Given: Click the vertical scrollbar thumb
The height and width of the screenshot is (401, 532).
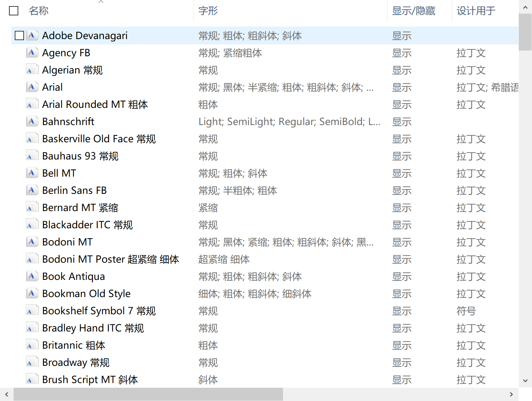Looking at the screenshot, I should click(525, 32).
